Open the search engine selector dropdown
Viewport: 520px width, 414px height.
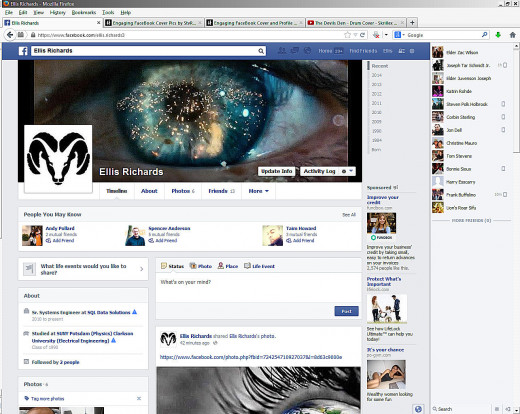tap(399, 35)
